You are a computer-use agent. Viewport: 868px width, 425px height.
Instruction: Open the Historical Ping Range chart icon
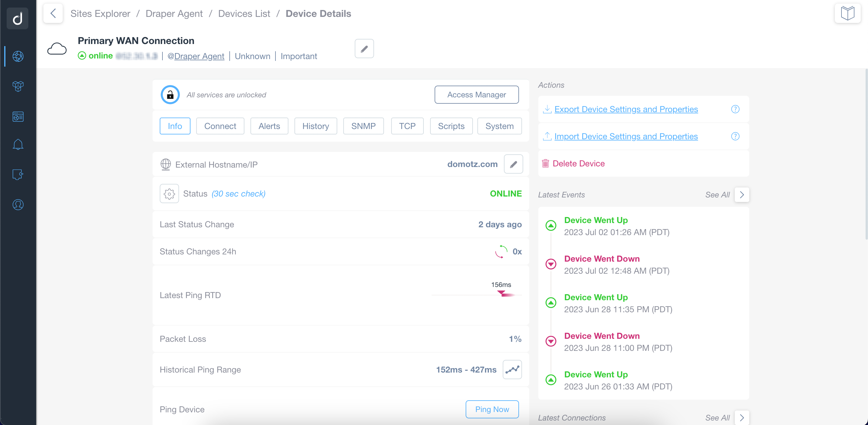pyautogui.click(x=512, y=370)
